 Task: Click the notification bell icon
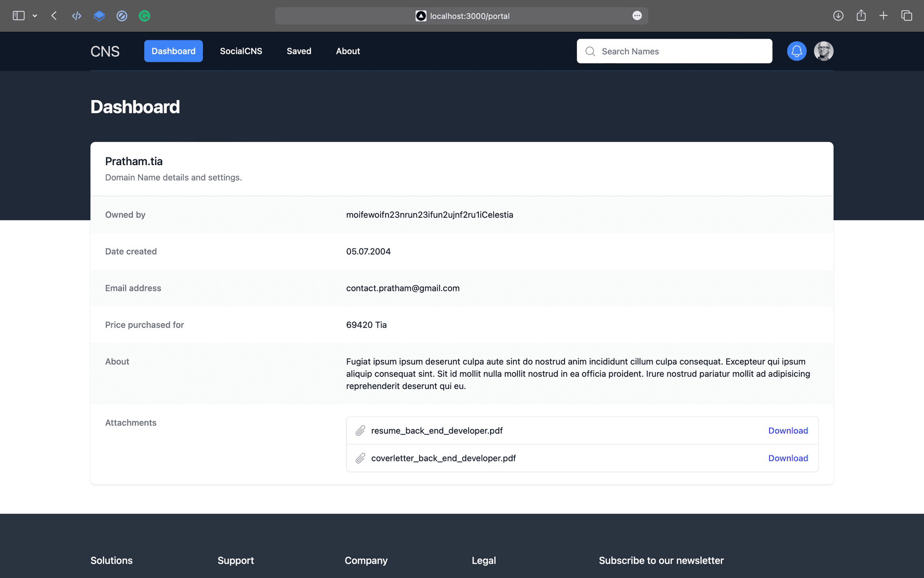[796, 51]
